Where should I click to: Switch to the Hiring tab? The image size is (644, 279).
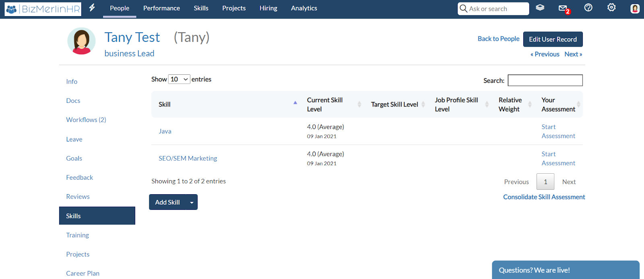click(268, 8)
